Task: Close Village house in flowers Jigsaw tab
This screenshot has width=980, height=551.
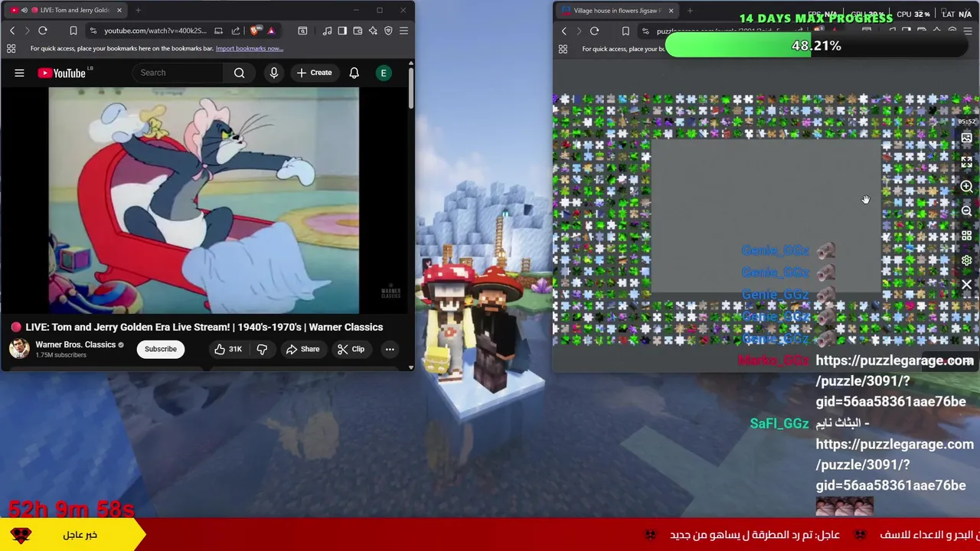Action: 671,11
